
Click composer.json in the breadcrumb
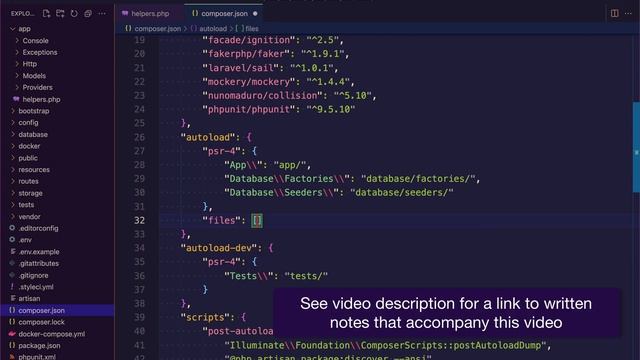[x=158, y=29]
